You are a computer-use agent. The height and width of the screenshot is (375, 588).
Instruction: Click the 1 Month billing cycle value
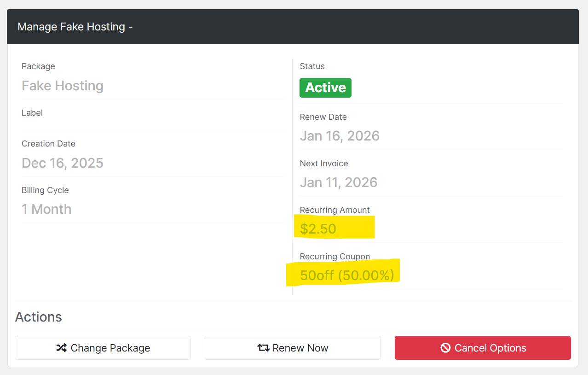[x=46, y=209]
